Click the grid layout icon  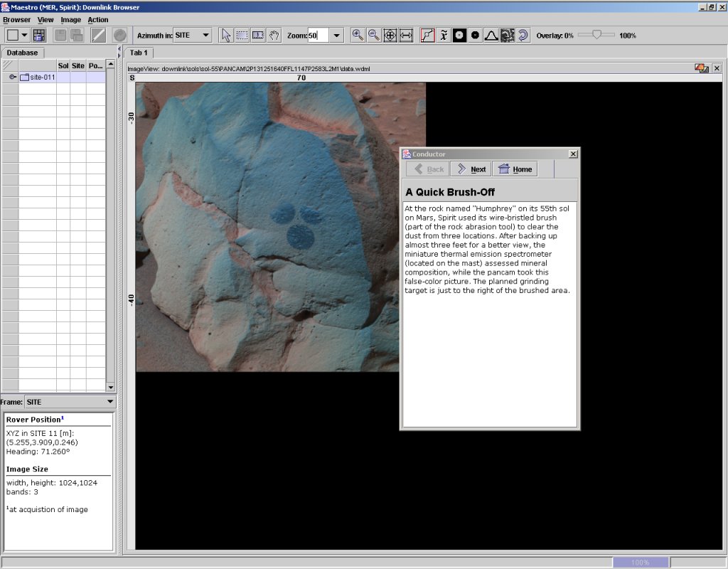[39, 35]
